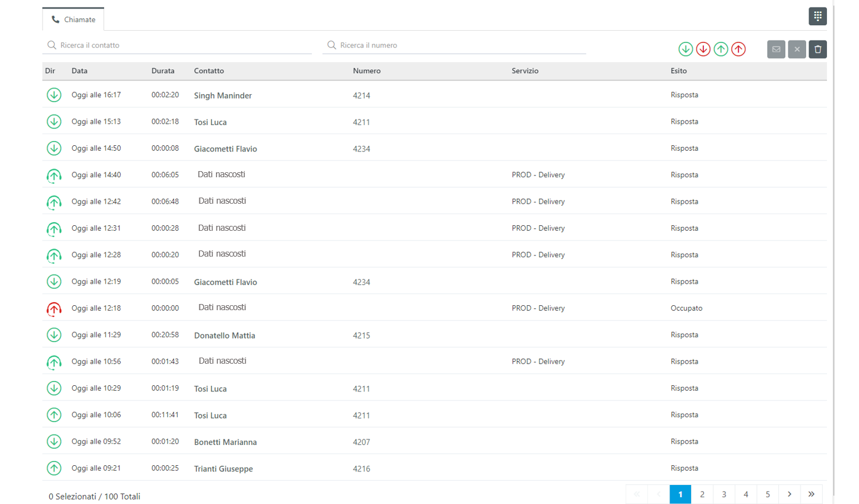Click the envelope mail icon button
859x504 pixels.
[776, 49]
